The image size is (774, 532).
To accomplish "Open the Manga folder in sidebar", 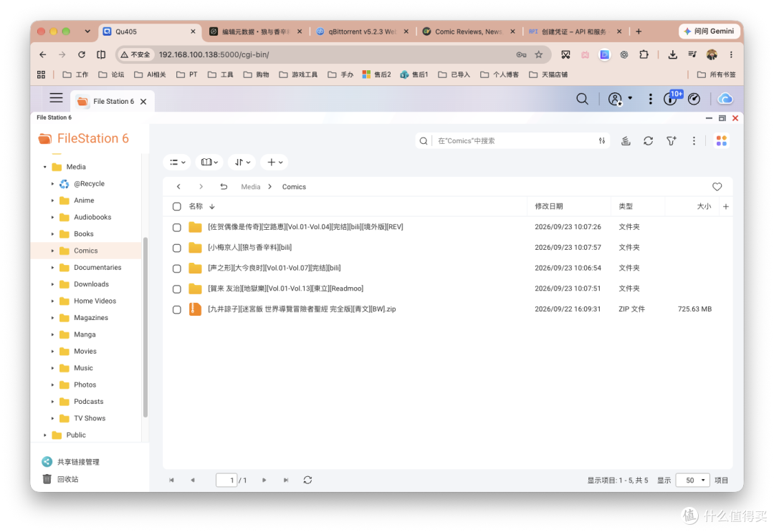I will 85,335.
